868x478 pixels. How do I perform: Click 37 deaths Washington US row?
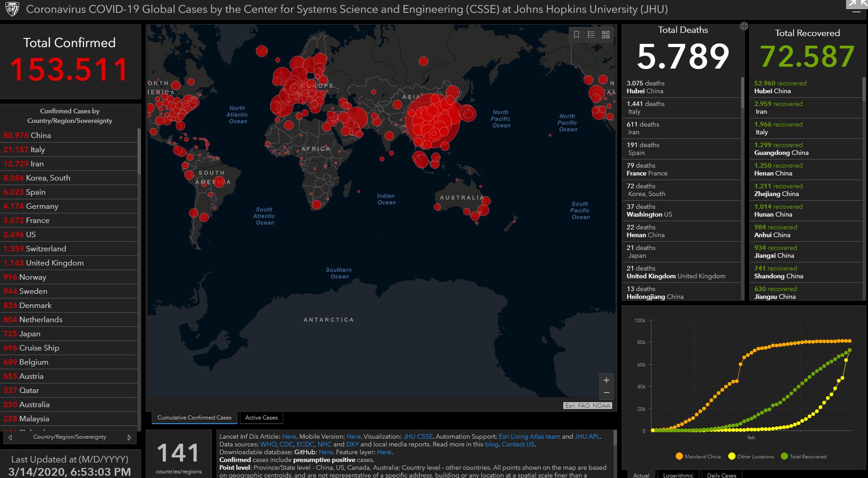coord(681,210)
